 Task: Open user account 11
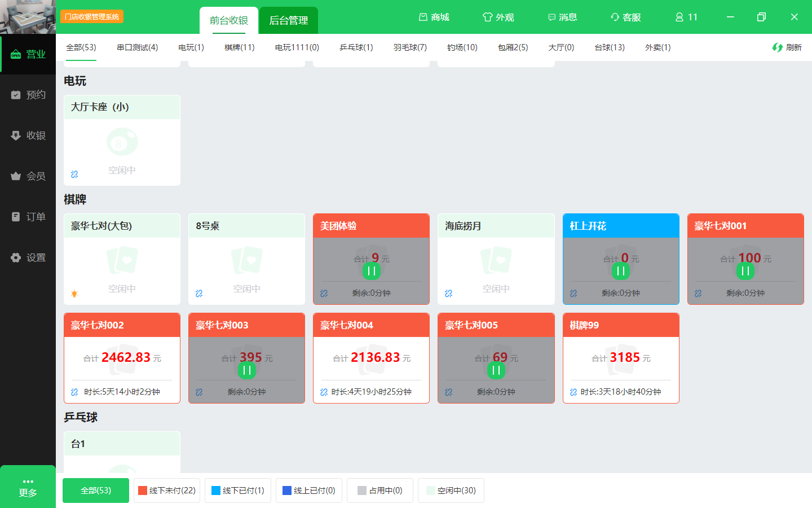click(687, 17)
